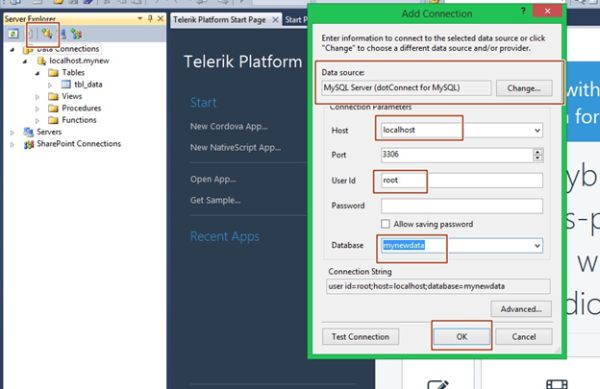
Task: Open the Database dropdown arrow
Action: (537, 246)
